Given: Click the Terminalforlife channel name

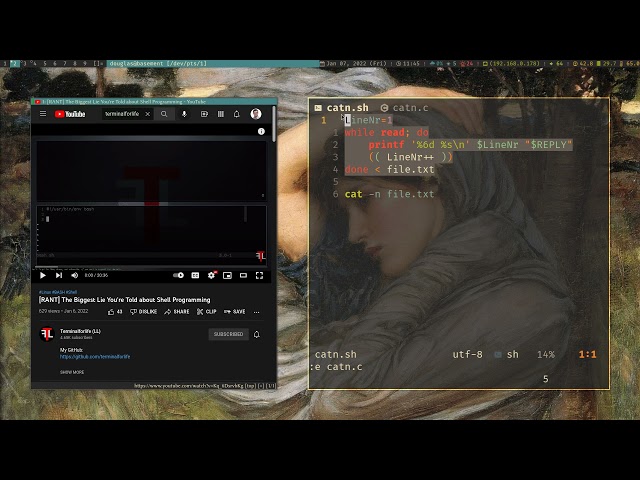Looking at the screenshot, I should [80, 331].
